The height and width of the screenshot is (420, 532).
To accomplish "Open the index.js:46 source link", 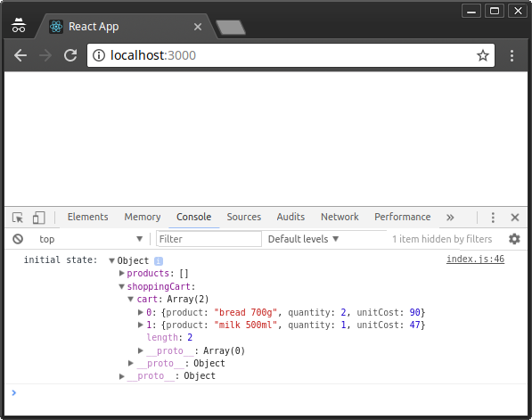I will 475,259.
